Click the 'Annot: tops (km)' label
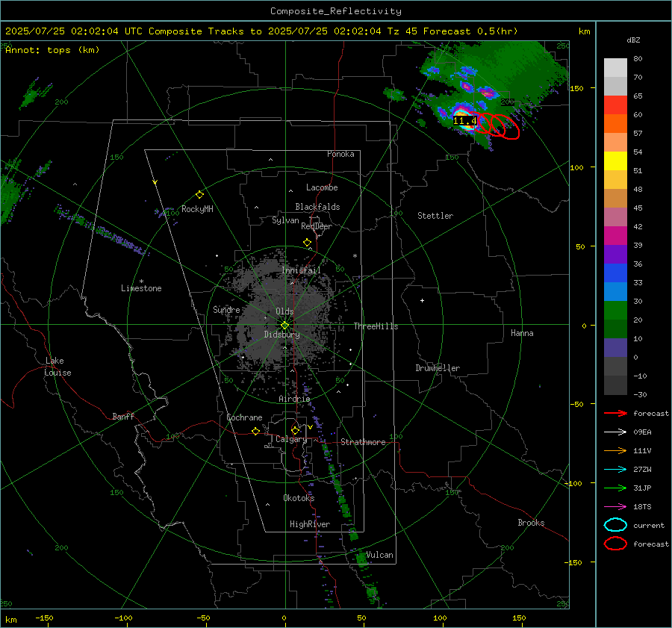672x628 pixels. [x=52, y=50]
